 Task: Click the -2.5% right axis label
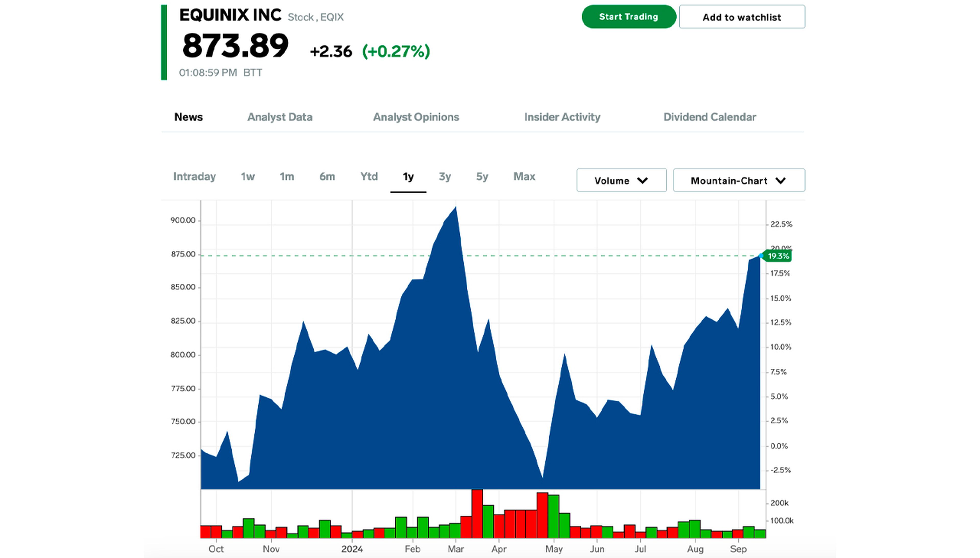(780, 470)
